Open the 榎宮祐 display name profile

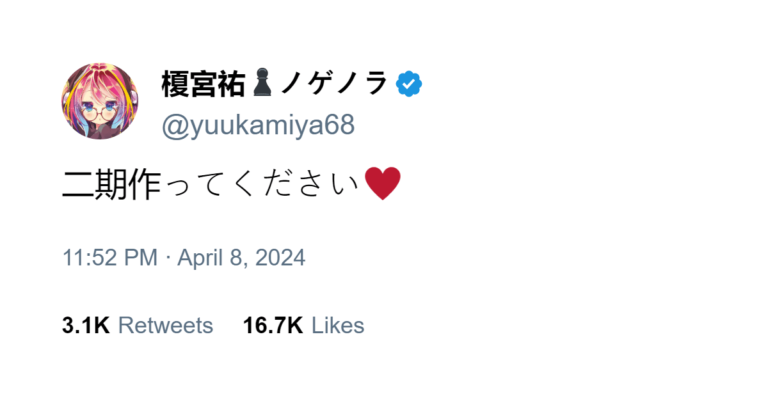pyautogui.click(x=203, y=84)
